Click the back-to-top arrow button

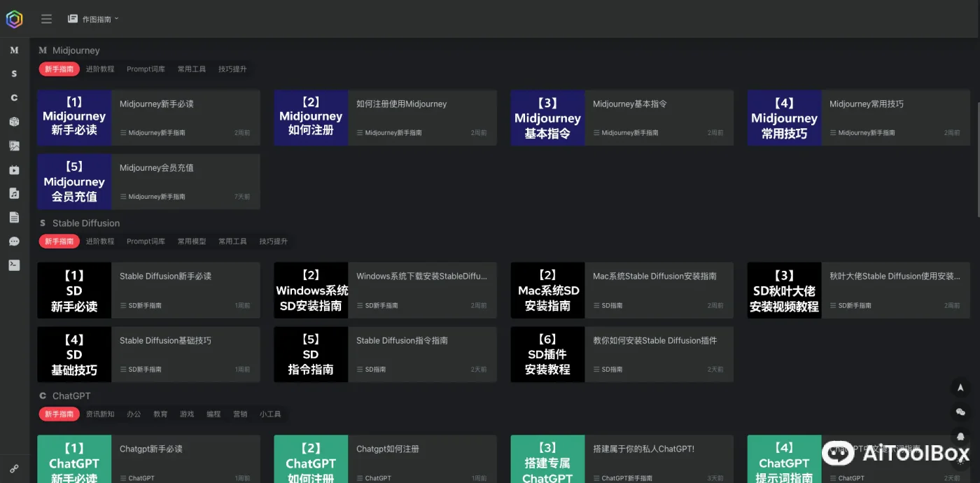[960, 387]
